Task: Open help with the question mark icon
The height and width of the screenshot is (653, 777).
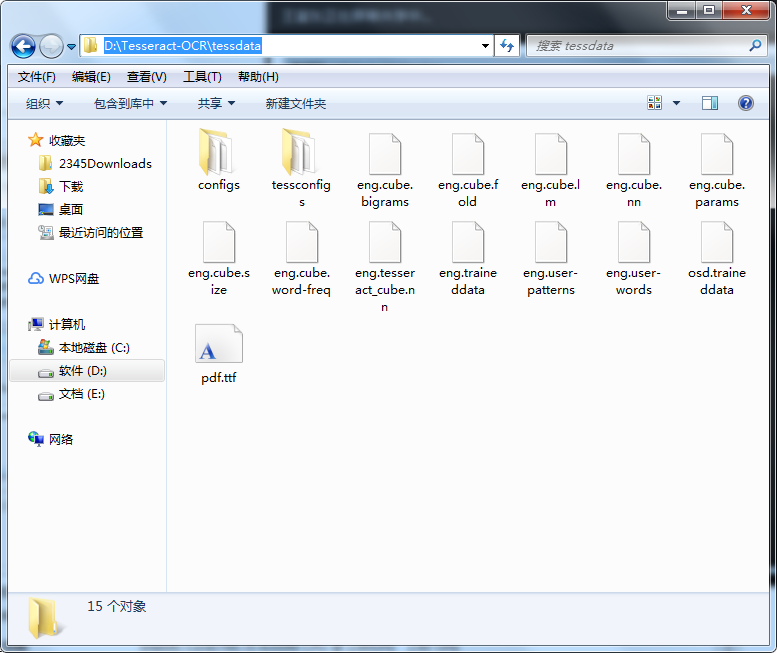Action: point(746,103)
